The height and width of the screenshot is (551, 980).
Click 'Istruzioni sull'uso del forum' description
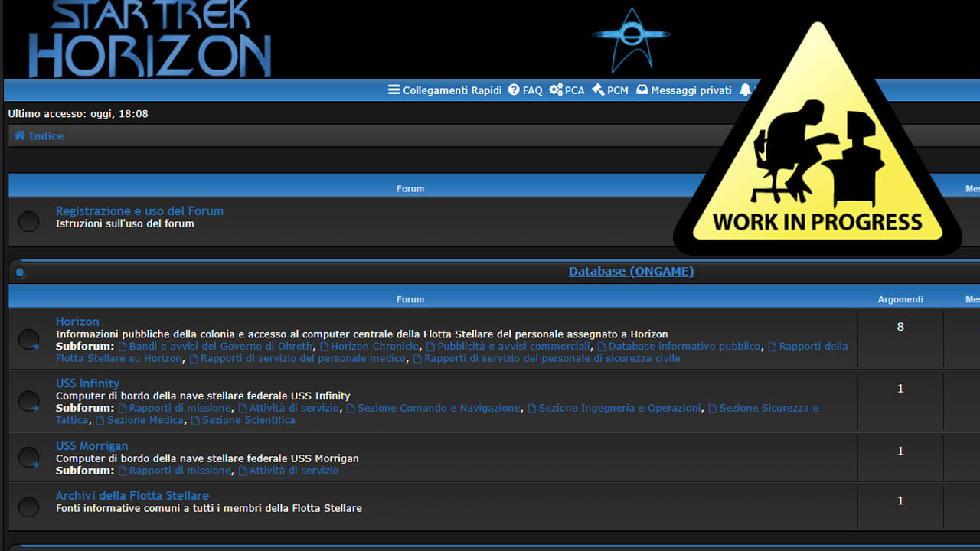pos(125,224)
